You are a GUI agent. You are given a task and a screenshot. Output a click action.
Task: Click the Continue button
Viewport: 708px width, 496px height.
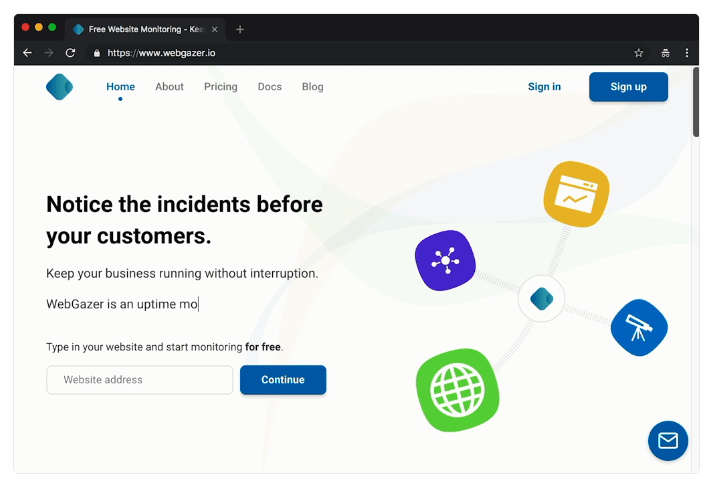283,380
